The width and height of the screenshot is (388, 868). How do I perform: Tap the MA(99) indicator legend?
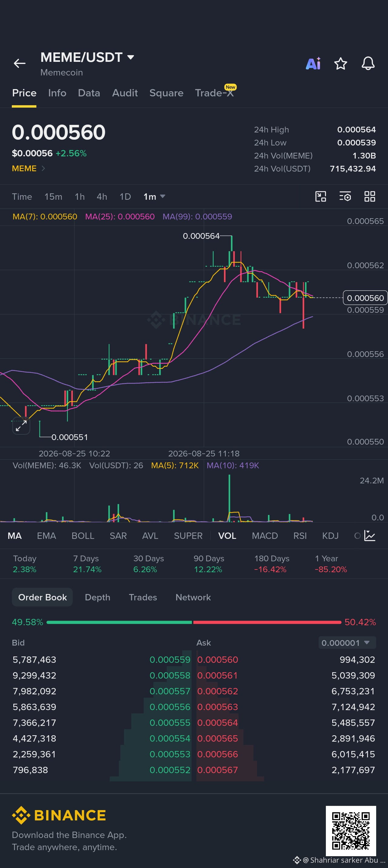click(197, 216)
